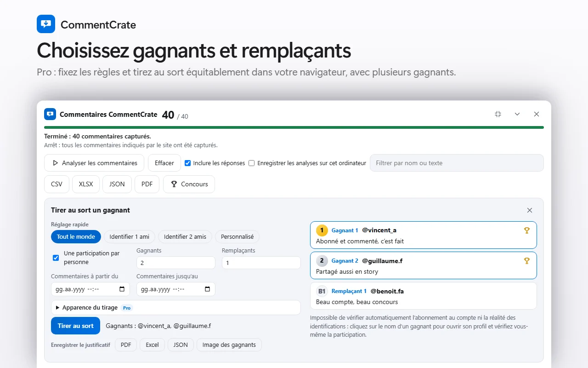The image size is (588, 368).
Task: Open the Concours giveaway button
Action: 189,184
